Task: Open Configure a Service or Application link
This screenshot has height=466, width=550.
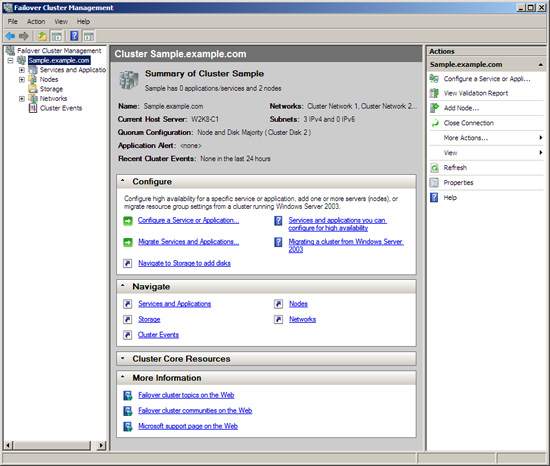Action: pos(188,220)
